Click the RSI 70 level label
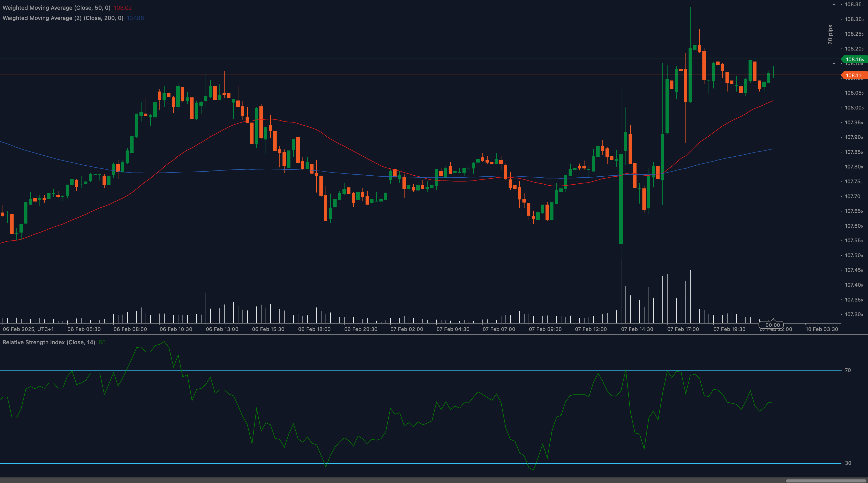 848,370
